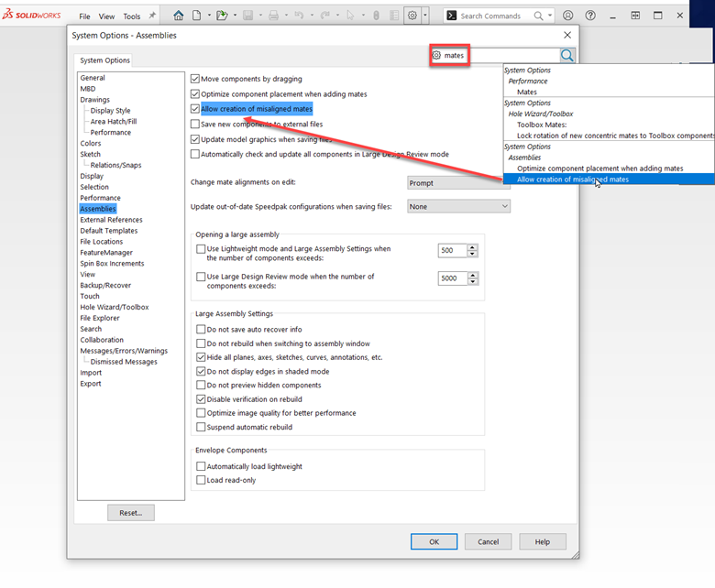Toggle Optimize component placement when adding mates
This screenshot has width=715, height=588.
click(x=195, y=93)
